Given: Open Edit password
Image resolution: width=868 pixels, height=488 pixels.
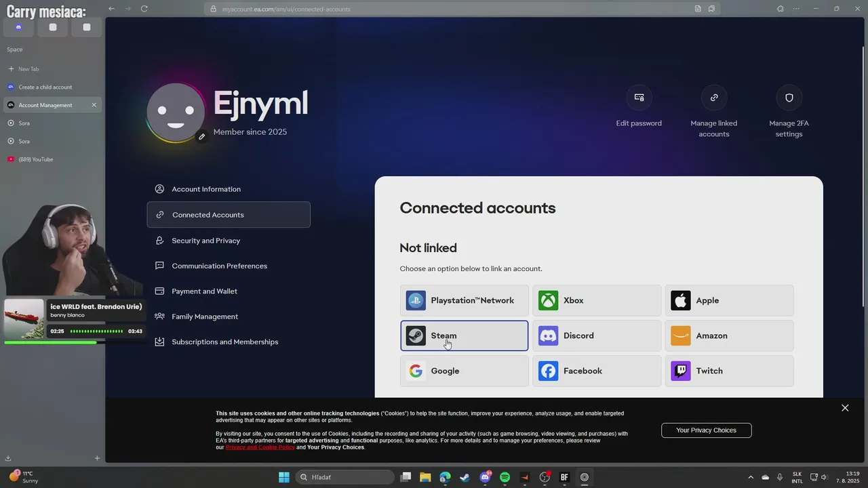Looking at the screenshot, I should pos(639,107).
